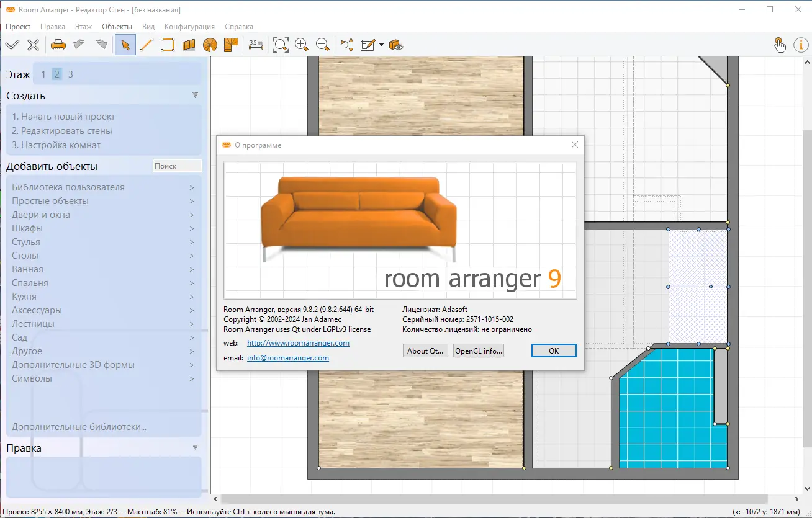Image resolution: width=812 pixels, height=518 pixels.
Task: Select the rectangle room tool
Action: (x=168, y=45)
